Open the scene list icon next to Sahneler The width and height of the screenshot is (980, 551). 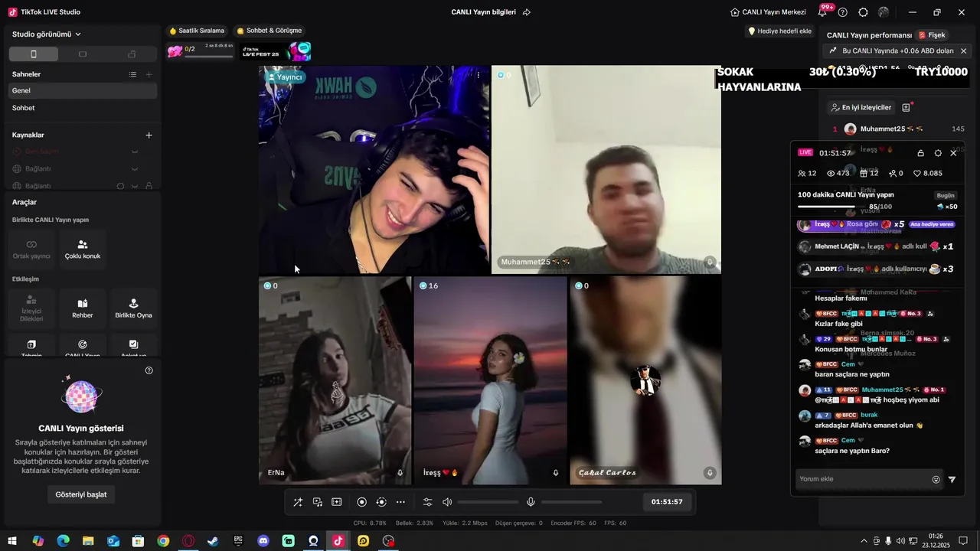point(132,74)
